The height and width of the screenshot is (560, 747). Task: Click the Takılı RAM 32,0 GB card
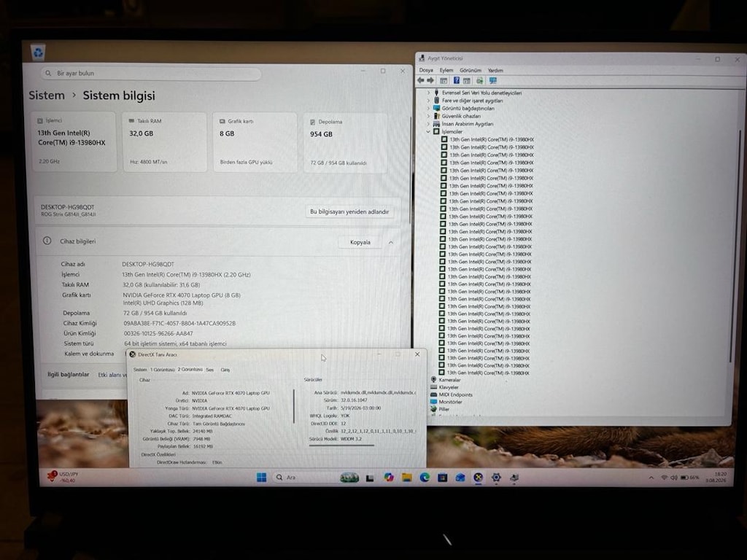coord(165,142)
